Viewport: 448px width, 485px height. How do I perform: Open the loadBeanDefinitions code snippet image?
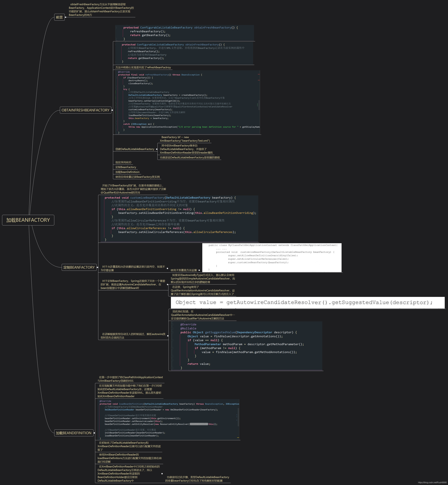(168, 420)
